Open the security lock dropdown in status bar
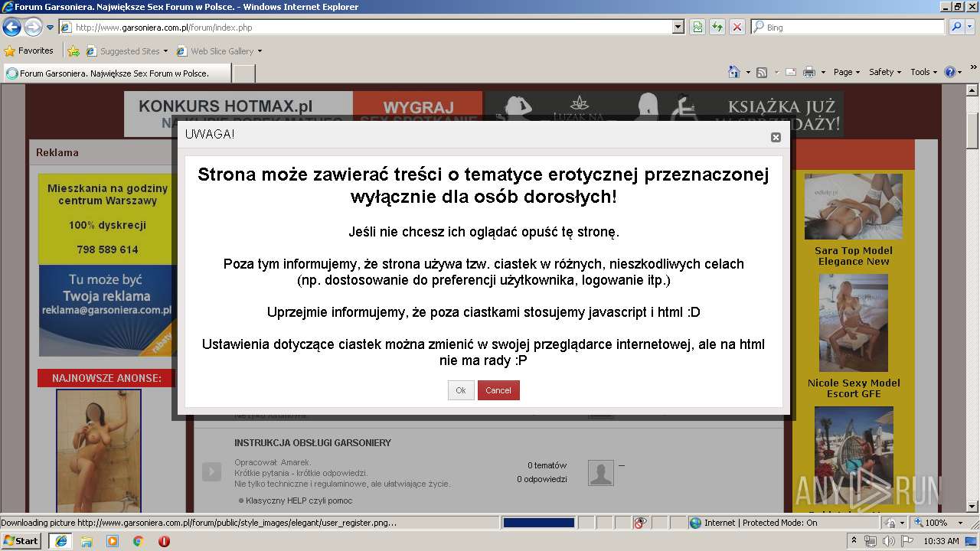The height and width of the screenshot is (551, 980). click(895, 523)
